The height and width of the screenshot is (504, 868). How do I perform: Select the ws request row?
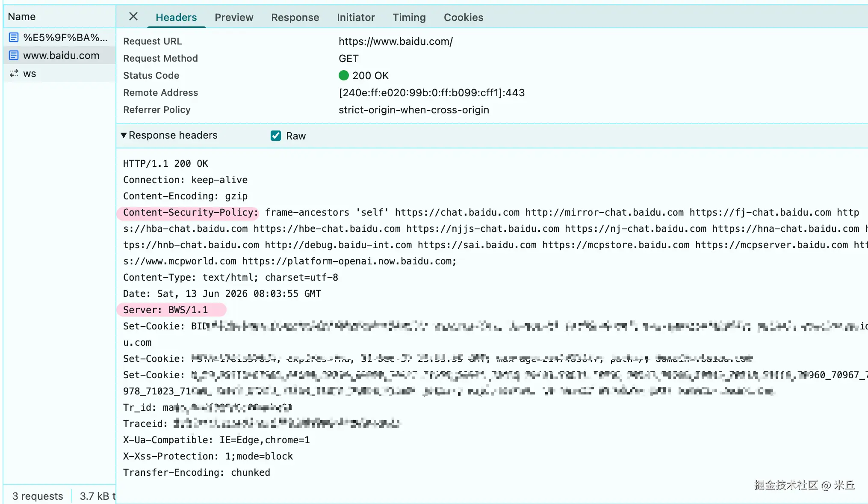(x=60, y=74)
